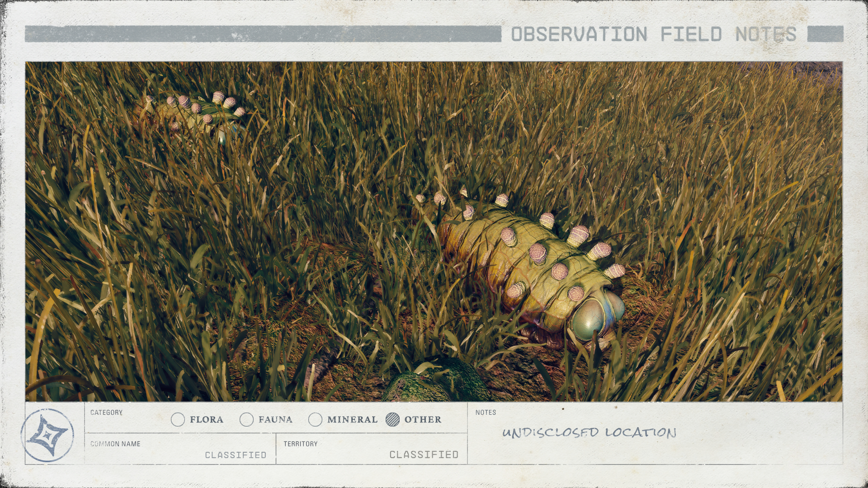Image resolution: width=868 pixels, height=488 pixels.
Task: Click the TERRITORY label
Action: pyautogui.click(x=301, y=444)
